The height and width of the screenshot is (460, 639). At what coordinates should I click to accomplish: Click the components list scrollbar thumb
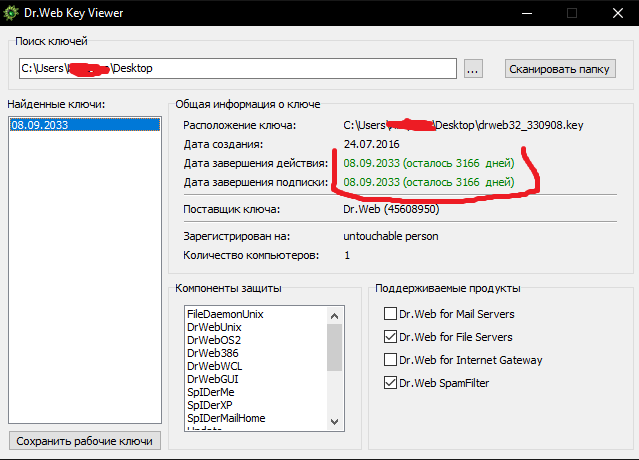335,347
